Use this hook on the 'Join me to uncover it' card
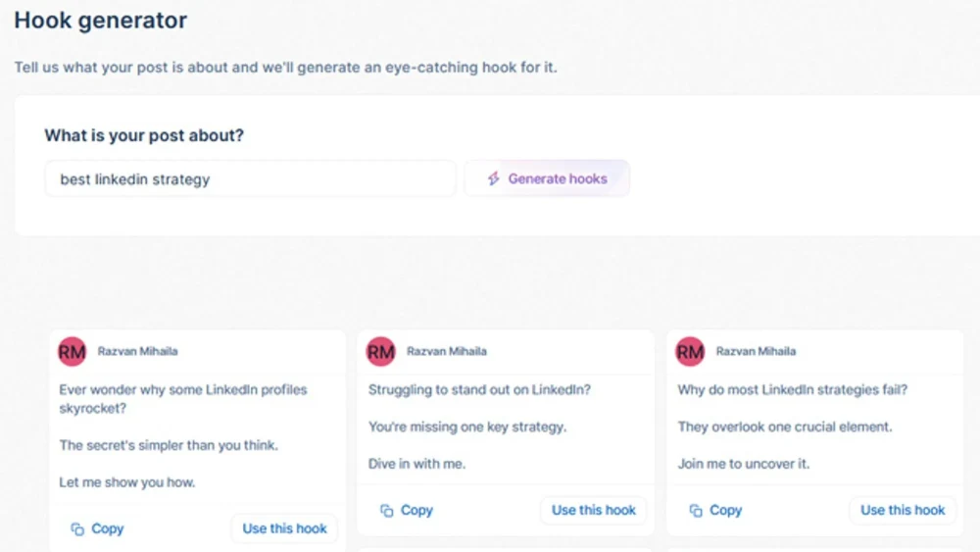 tap(903, 510)
